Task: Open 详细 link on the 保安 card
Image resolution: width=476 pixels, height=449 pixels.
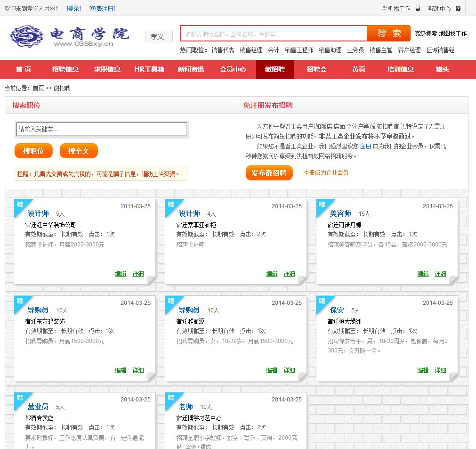Action: pos(440,370)
